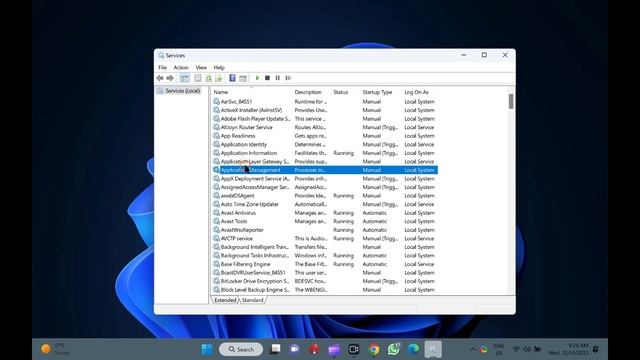Pause the service with pause icon
The image size is (640, 360).
click(278, 78)
